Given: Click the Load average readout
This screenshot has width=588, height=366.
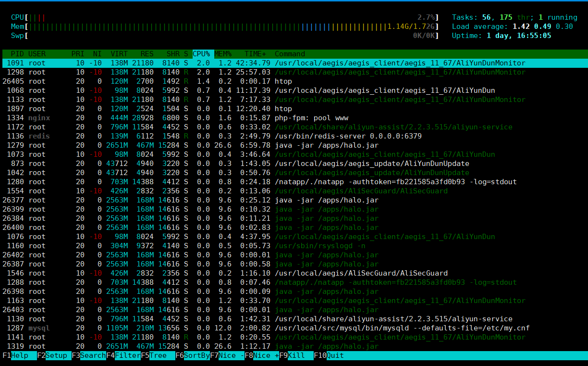Looking at the screenshot, I should [x=513, y=26].
